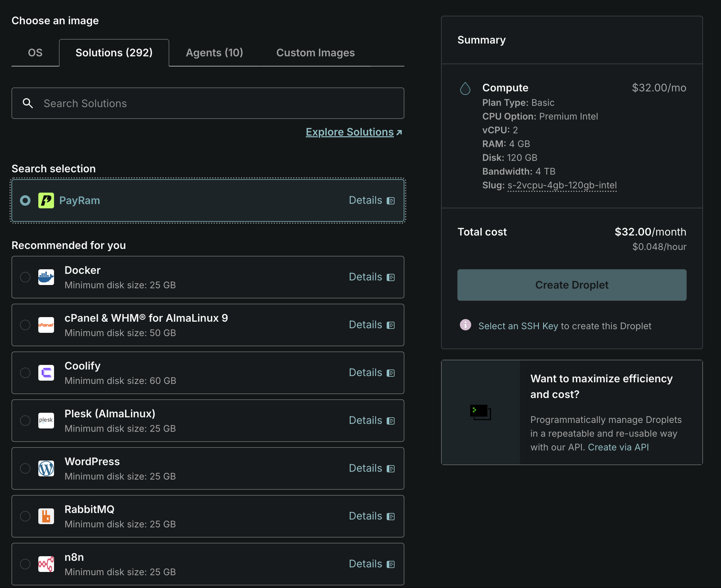The image size is (721, 588).
Task: Select the WordPress radio button
Action: (x=25, y=468)
